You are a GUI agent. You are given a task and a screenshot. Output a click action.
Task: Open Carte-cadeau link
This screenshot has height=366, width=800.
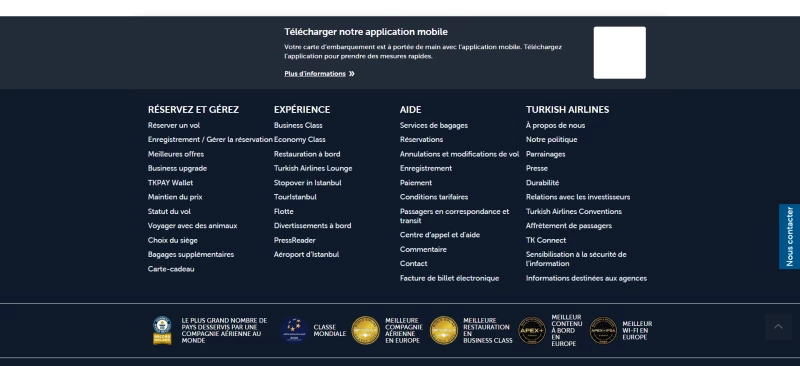tap(171, 269)
